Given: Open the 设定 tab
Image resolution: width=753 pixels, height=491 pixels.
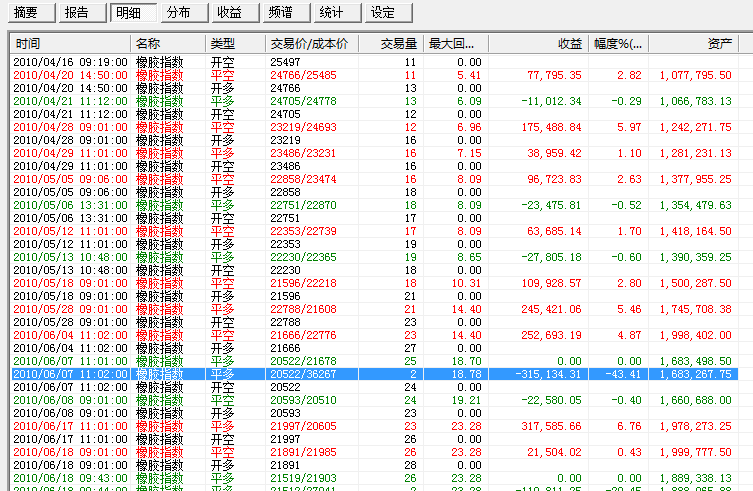Looking at the screenshot, I should (x=383, y=13).
